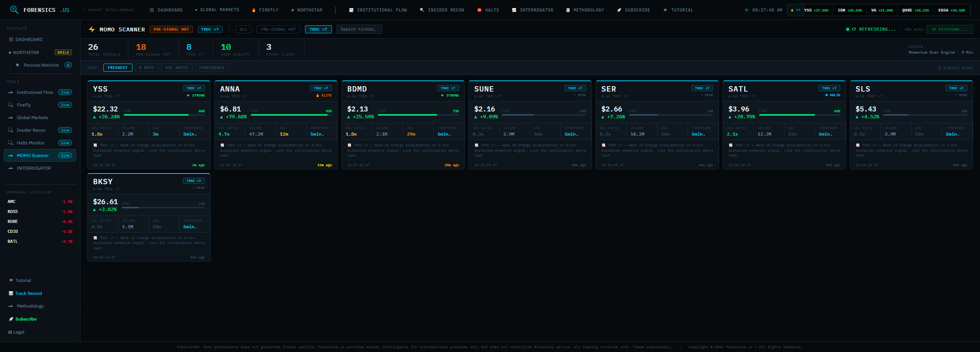This screenshot has height=352, width=980.
Task: Open Halts Monitor via its sidebar icon
Action: (x=10, y=142)
